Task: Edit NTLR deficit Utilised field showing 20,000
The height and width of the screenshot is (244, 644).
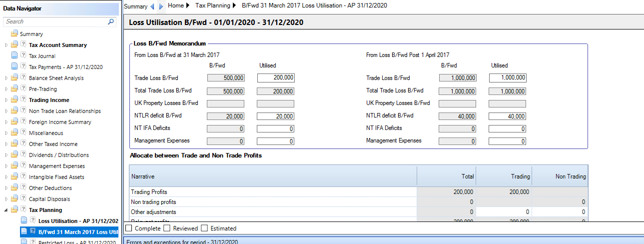Action: [276, 116]
